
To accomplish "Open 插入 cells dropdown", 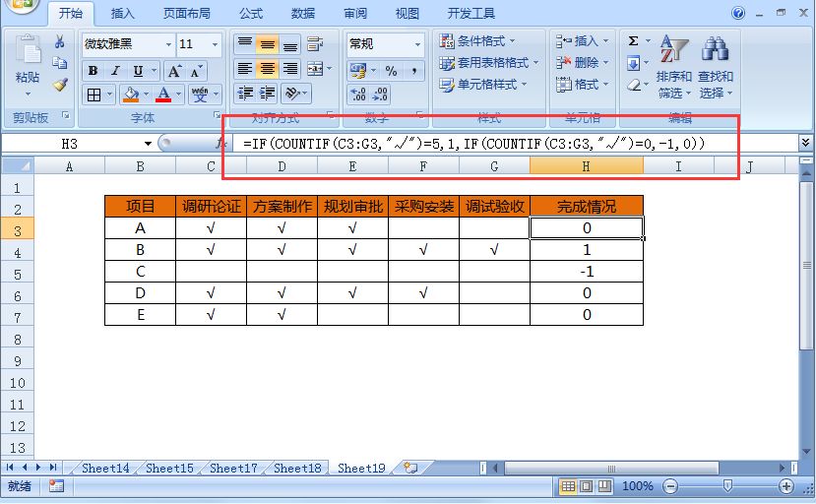I will pyautogui.click(x=583, y=40).
